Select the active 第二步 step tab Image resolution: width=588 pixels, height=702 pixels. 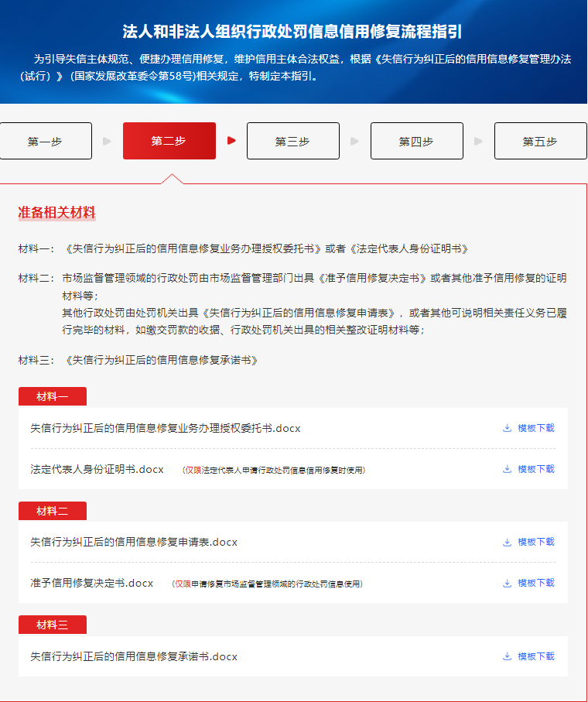click(x=169, y=141)
